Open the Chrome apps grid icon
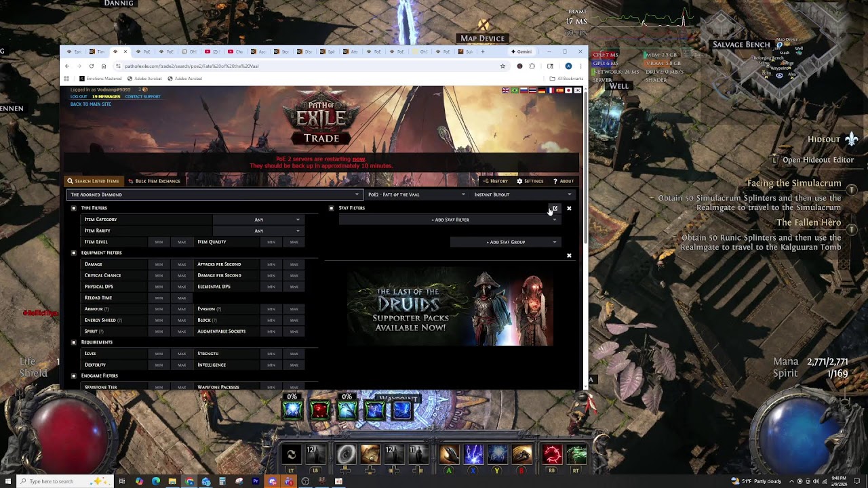868x488 pixels. pyautogui.click(x=67, y=79)
